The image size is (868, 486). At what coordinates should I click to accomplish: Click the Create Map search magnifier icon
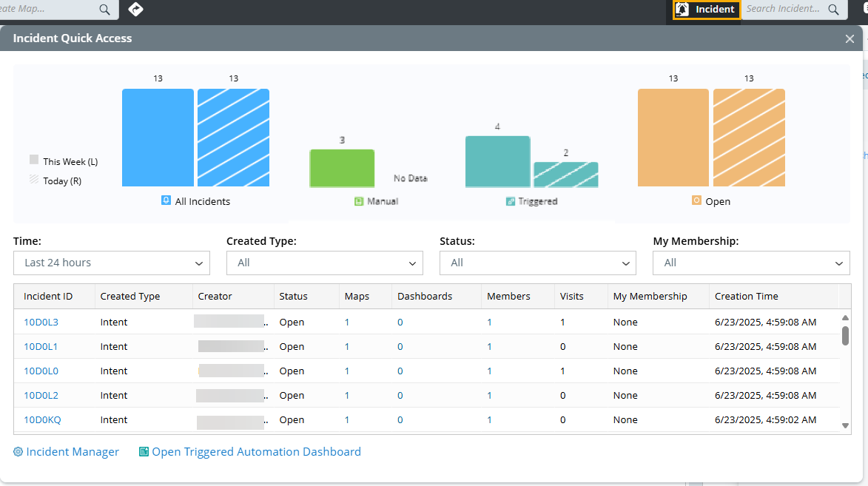(104, 10)
